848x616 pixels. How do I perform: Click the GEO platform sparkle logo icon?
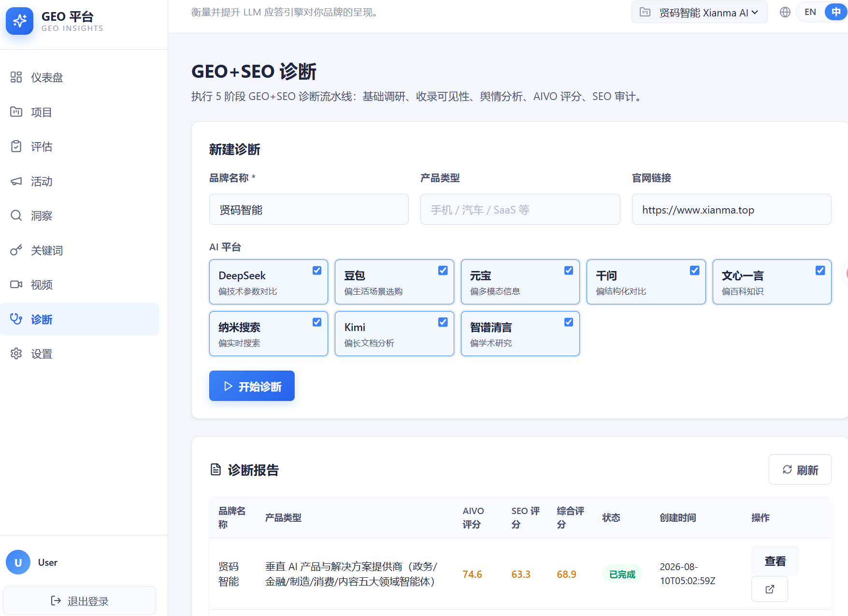[20, 21]
